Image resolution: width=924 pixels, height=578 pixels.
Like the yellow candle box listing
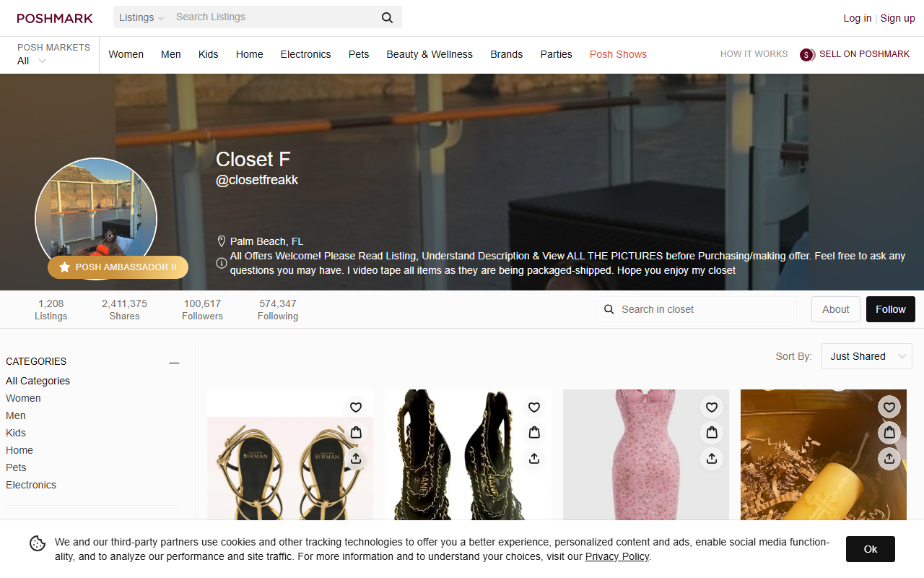point(889,407)
